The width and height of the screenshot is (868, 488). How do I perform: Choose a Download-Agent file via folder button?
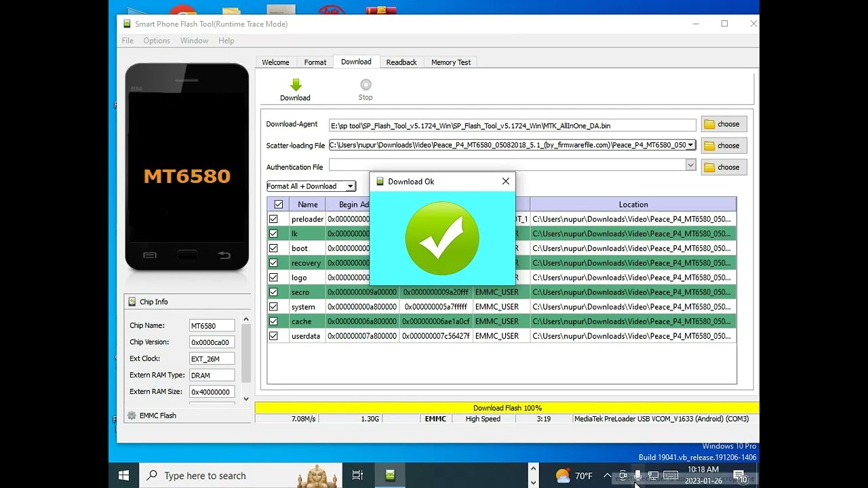[x=724, y=124]
